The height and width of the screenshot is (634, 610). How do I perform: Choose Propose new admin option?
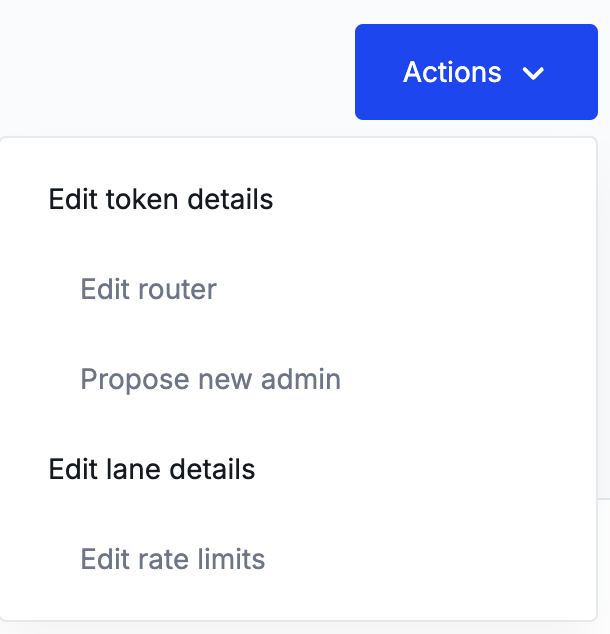(x=210, y=380)
